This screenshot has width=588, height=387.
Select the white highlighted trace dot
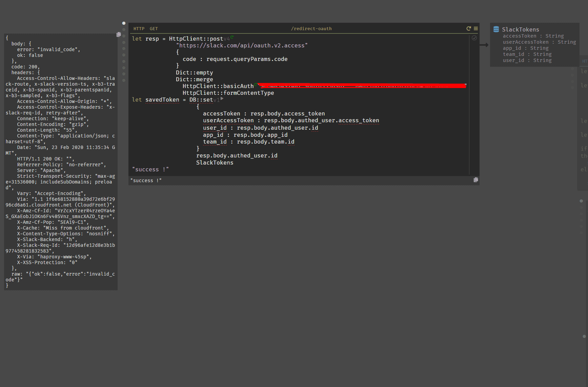pyautogui.click(x=124, y=23)
